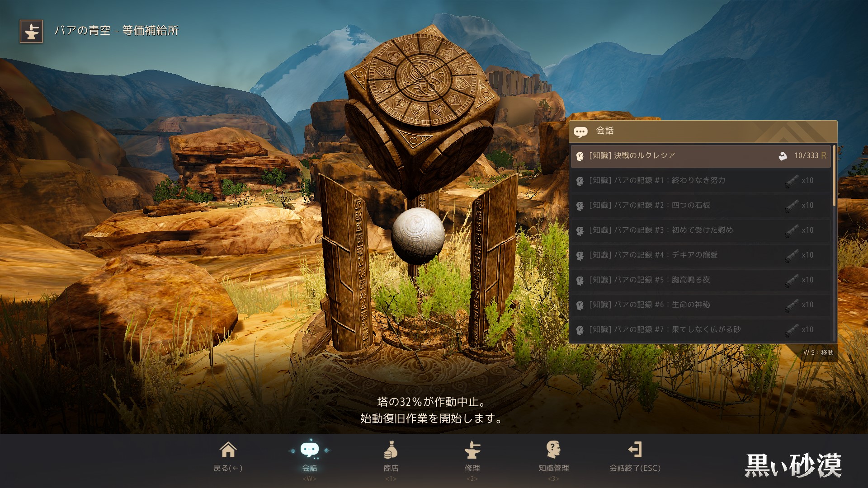Viewport: 868px width, 488px height.
Task: Click the 会話終了(ESC) label
Action: [x=635, y=468]
